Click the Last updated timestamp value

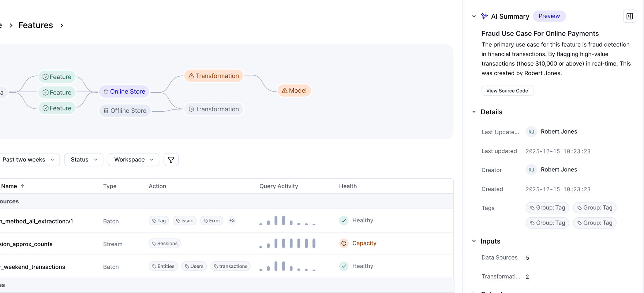point(558,151)
